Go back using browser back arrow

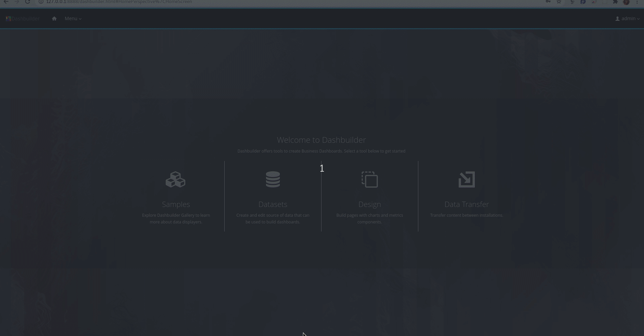(6, 2)
